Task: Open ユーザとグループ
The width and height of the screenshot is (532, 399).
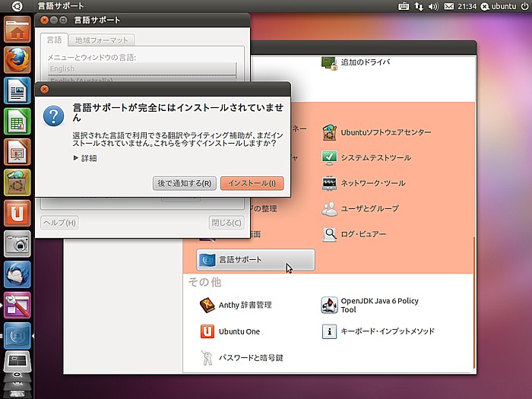Action: point(359,209)
